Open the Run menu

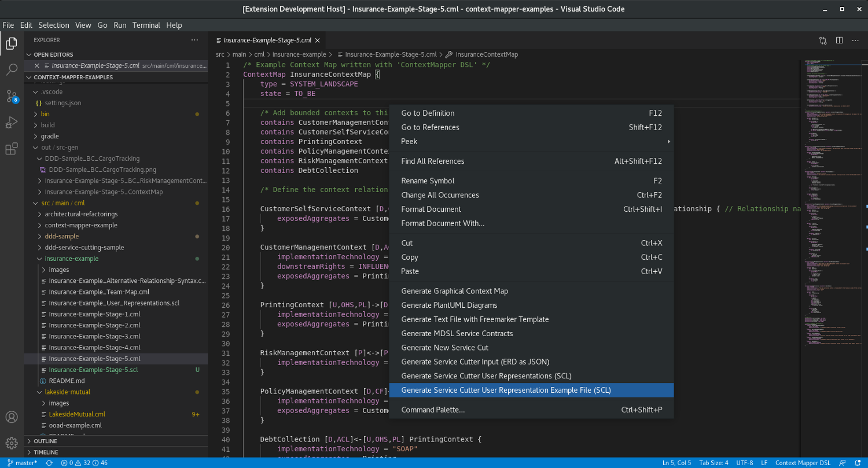click(x=120, y=25)
